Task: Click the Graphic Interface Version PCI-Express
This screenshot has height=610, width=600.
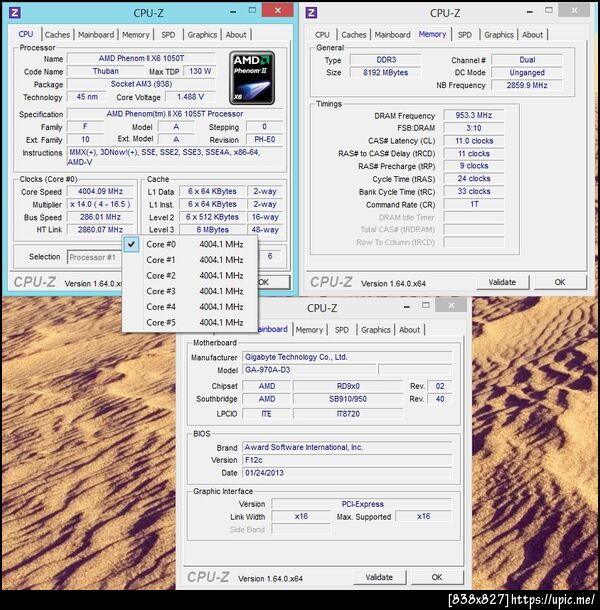Action: tap(362, 504)
